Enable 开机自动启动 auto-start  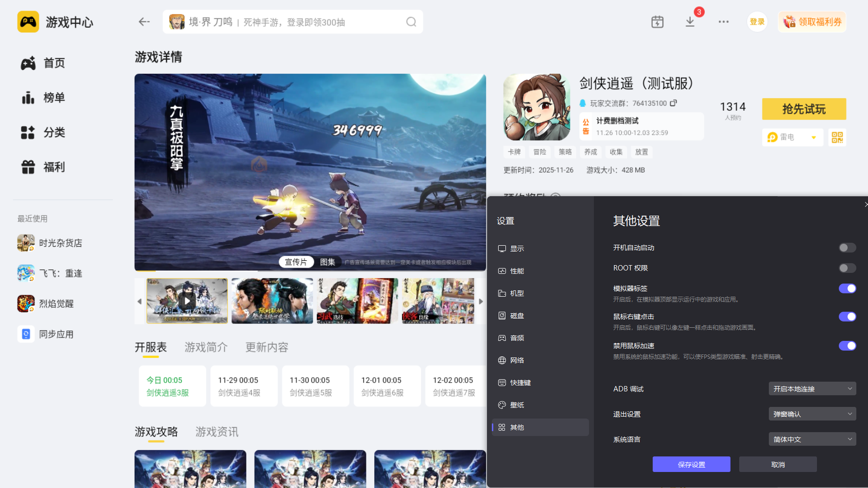point(847,248)
